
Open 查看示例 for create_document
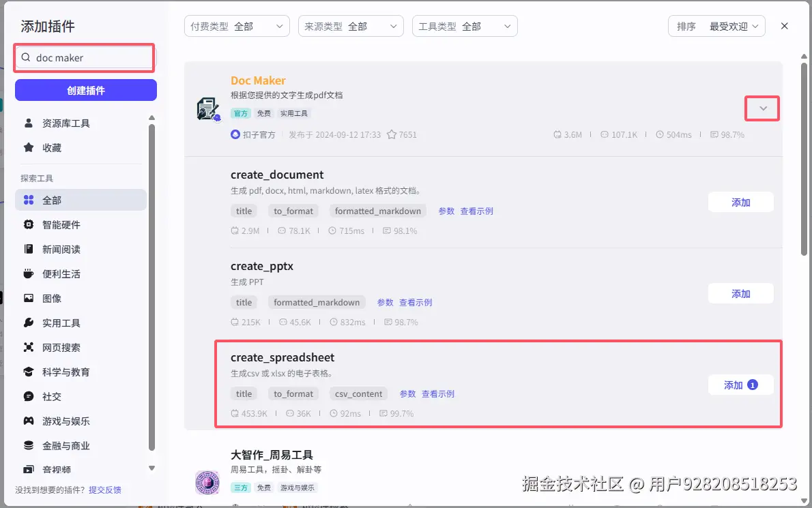click(476, 211)
